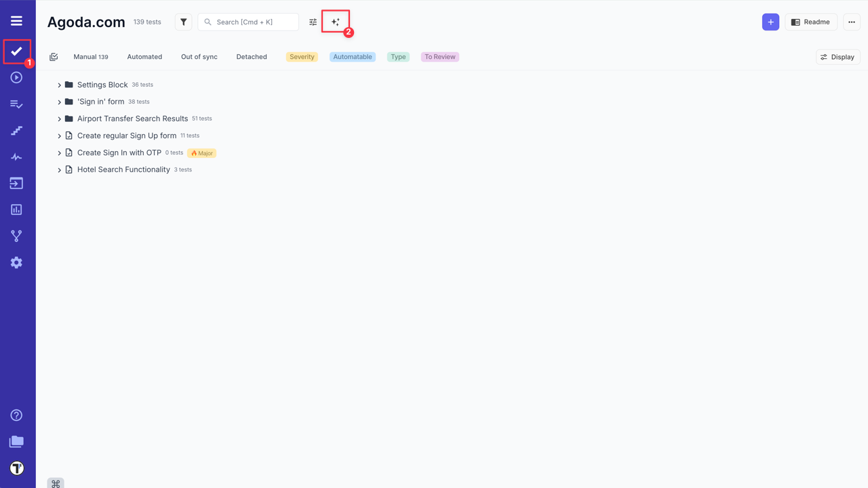Select the Severity label filter
This screenshot has width=868, height=488.
[x=302, y=57]
